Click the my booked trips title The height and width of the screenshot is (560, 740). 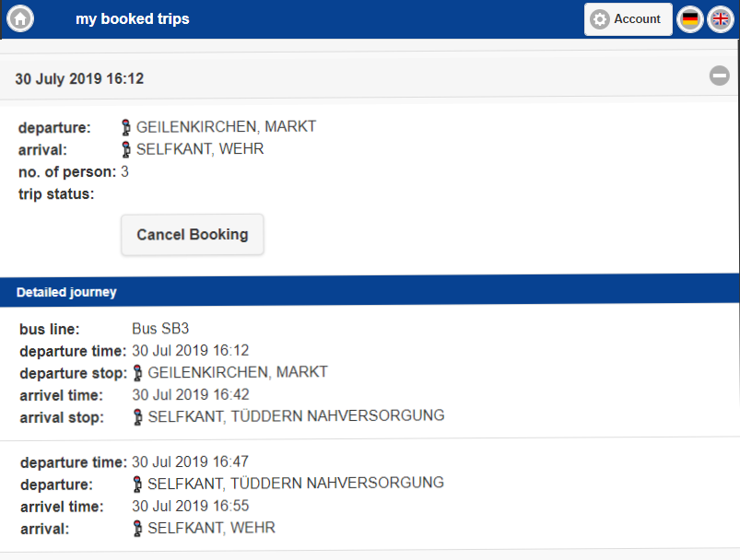(x=133, y=18)
